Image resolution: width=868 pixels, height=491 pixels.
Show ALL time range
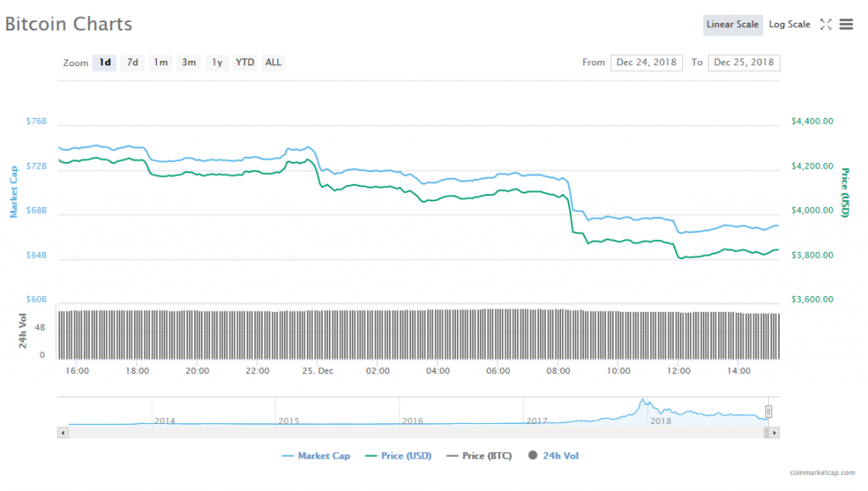(x=273, y=63)
